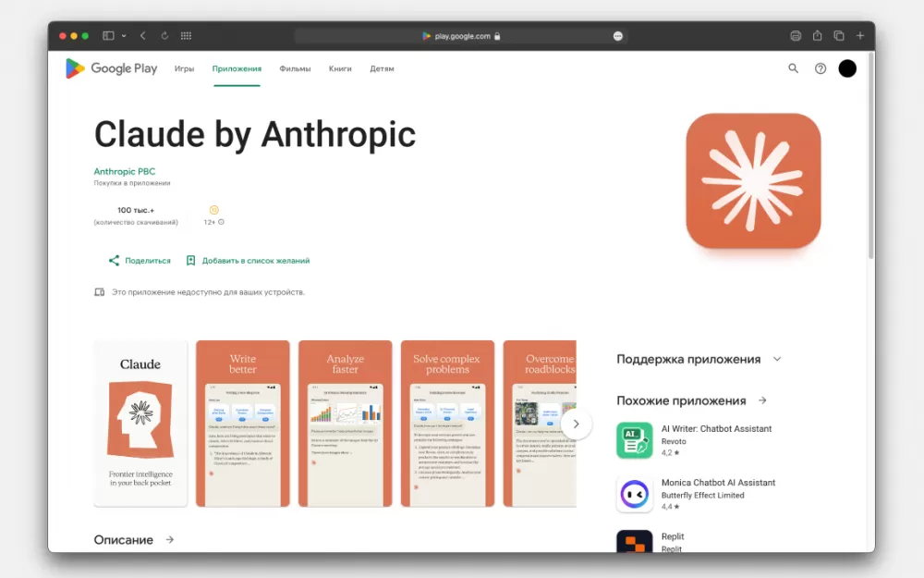Click the Поделиться button

click(140, 260)
